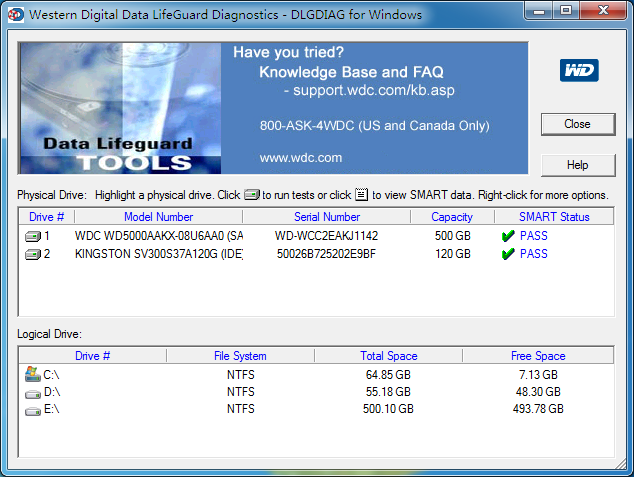Click the 500 GB capacity value

(452, 236)
